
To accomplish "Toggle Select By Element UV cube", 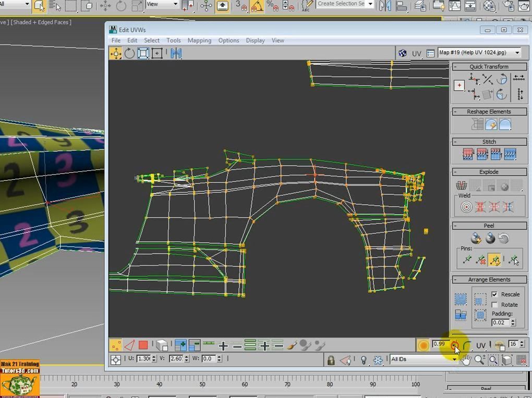I will tap(162, 345).
